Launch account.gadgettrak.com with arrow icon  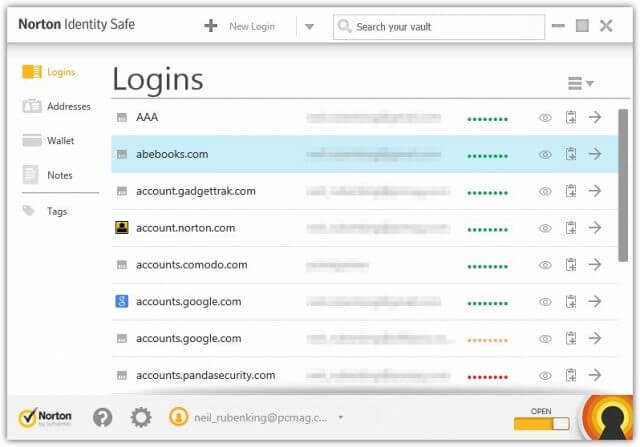click(595, 191)
